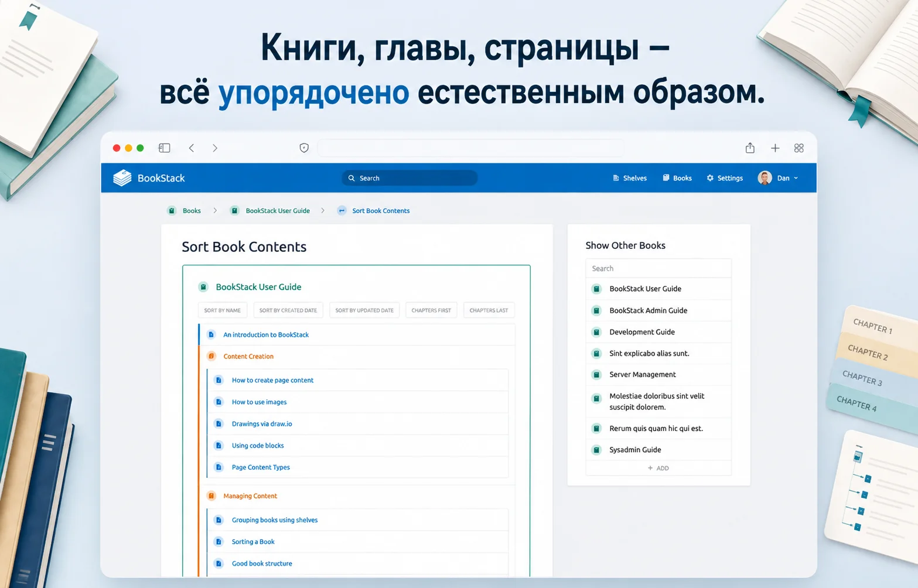This screenshot has width=918, height=588.
Task: Select Sysadmin Guide book
Action: coord(658,450)
